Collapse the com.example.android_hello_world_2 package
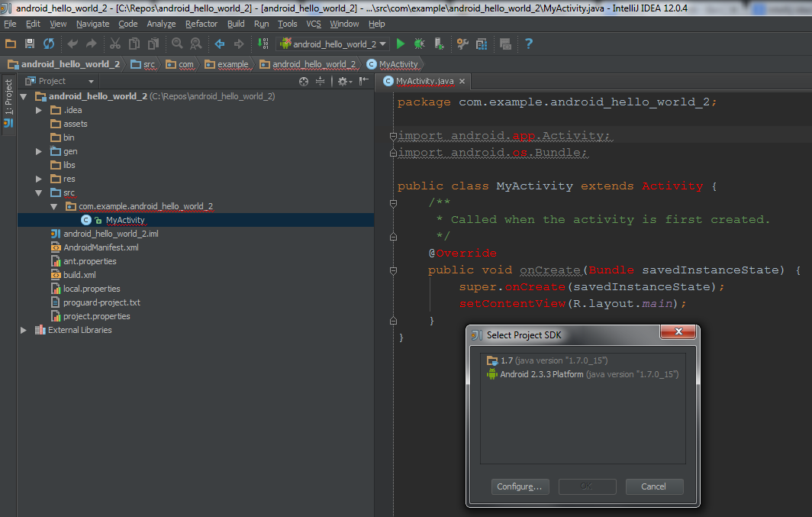Viewport: 812px width, 517px height. point(54,206)
